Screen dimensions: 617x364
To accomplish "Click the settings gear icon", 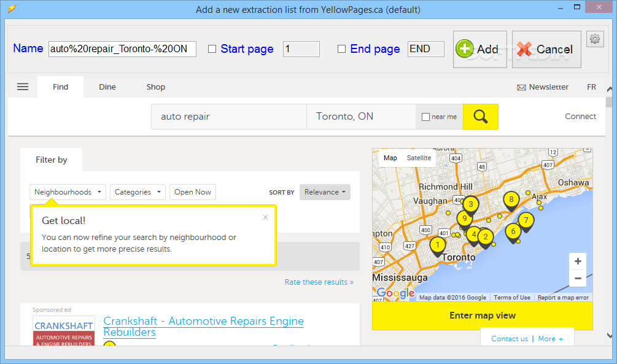I will tap(594, 39).
